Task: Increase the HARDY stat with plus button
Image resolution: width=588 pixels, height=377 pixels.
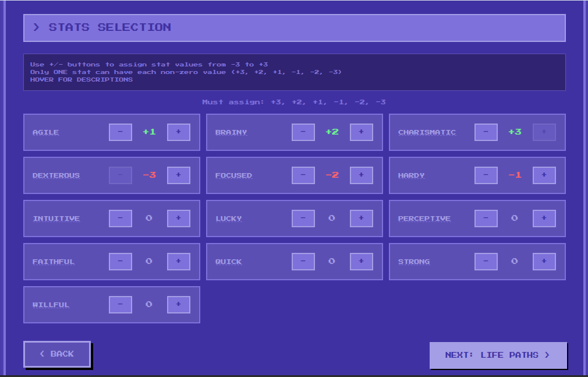Action: [544, 175]
